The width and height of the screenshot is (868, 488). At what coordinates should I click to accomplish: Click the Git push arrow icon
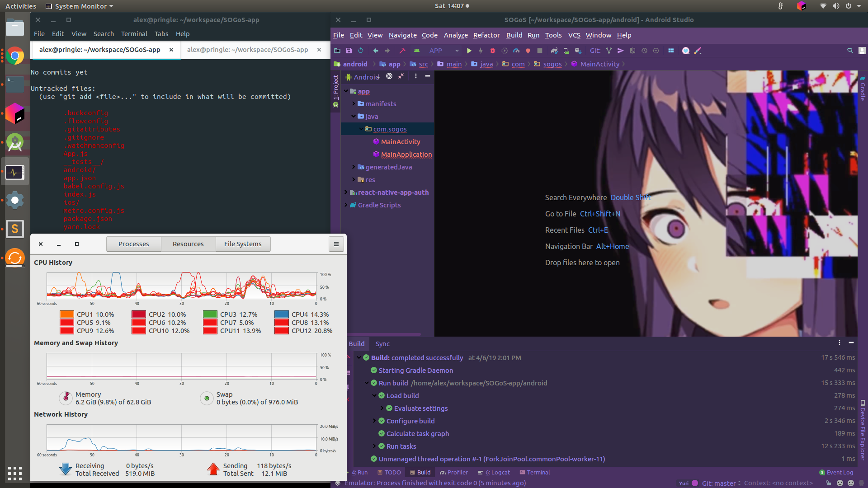point(621,51)
